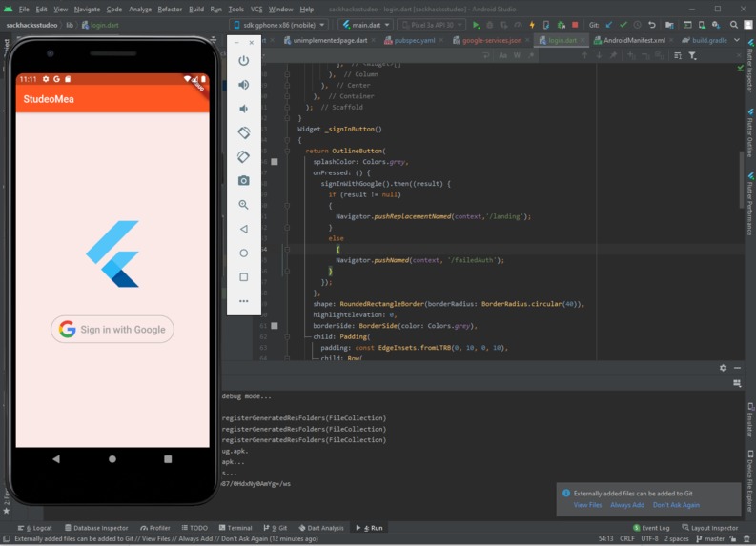Open the Terminal tool window
The image size is (756, 546).
[x=235, y=528]
